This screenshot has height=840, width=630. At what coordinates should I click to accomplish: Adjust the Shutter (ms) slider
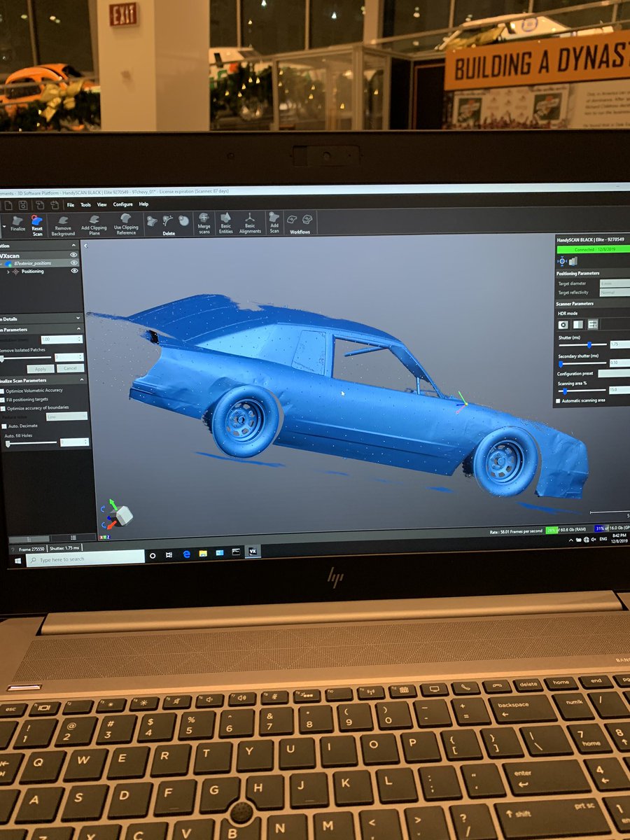(x=589, y=344)
